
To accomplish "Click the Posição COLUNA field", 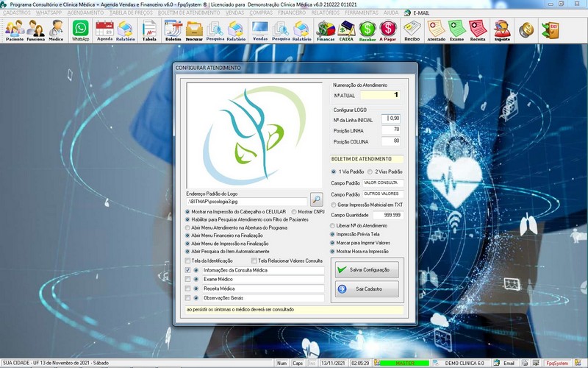I will tap(391, 141).
